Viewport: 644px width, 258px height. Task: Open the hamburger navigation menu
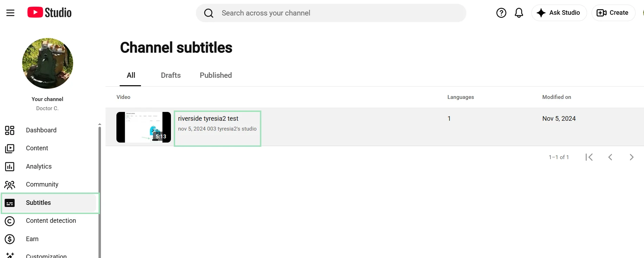pyautogui.click(x=11, y=13)
